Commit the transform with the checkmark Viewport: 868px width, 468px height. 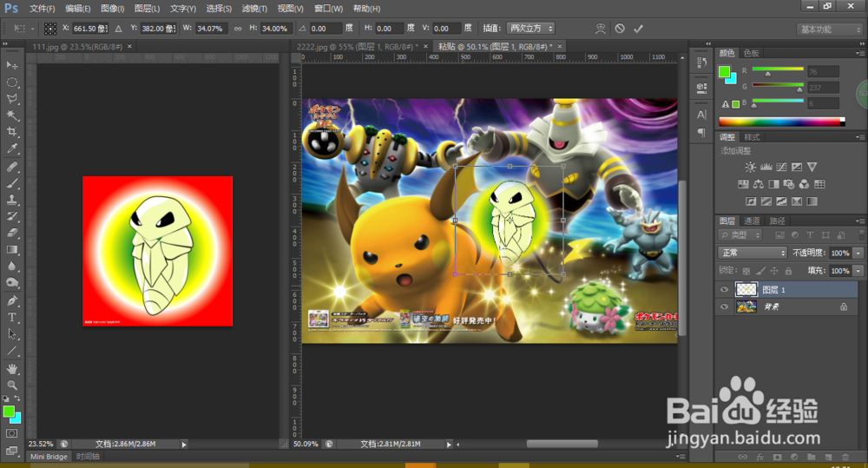[638, 29]
